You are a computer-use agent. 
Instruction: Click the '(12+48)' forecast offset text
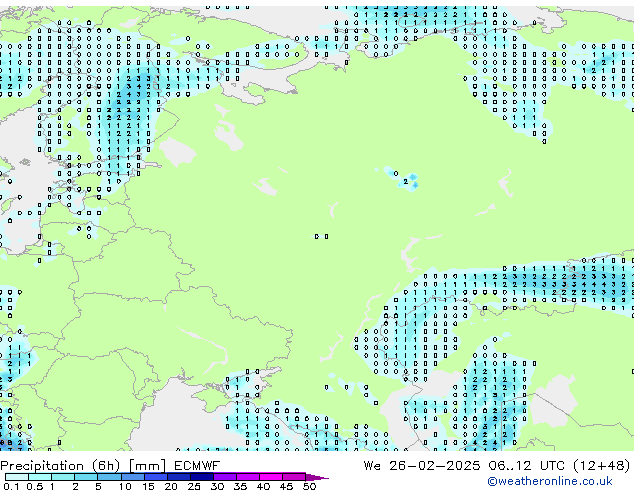(602, 466)
